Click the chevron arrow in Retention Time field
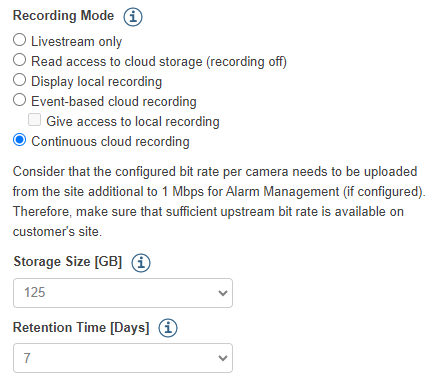The height and width of the screenshot is (391, 436). [222, 358]
